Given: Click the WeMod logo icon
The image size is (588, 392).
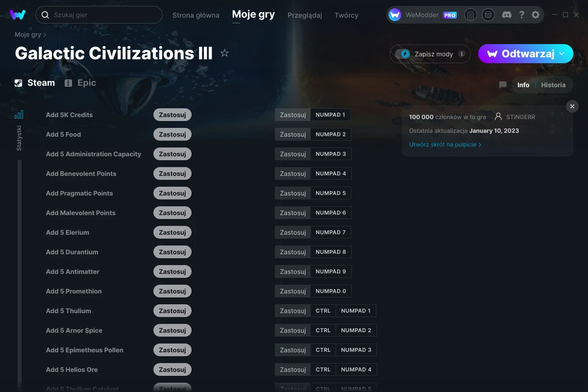Looking at the screenshot, I should (x=18, y=15).
